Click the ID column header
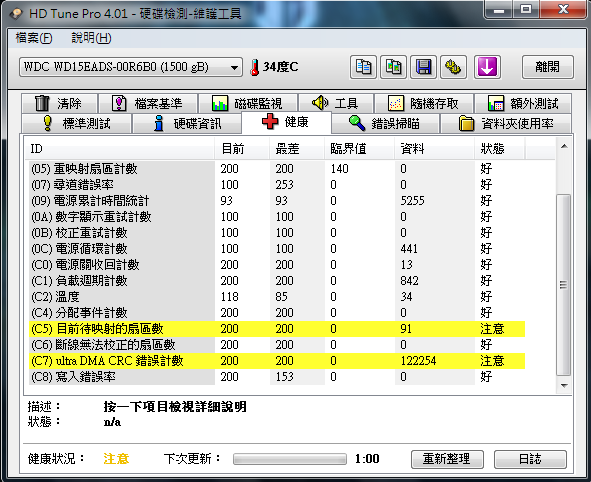Screen dimensions: 591x482 pos(121,148)
